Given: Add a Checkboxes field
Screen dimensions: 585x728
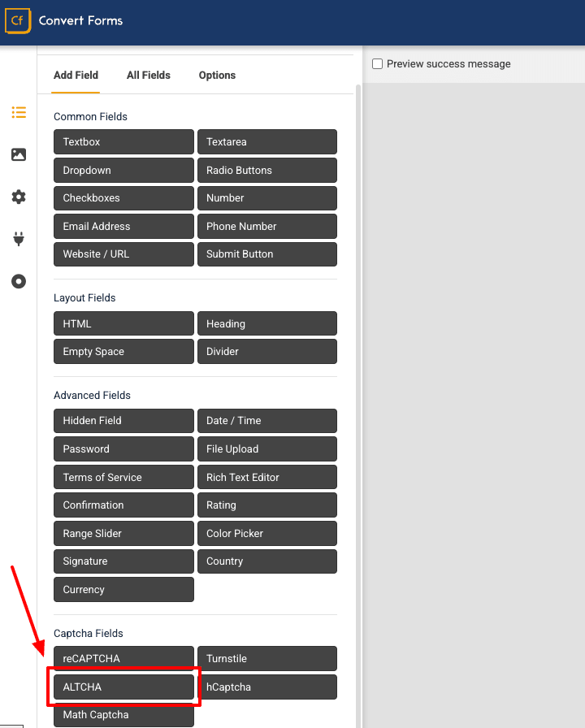Looking at the screenshot, I should pos(123,198).
